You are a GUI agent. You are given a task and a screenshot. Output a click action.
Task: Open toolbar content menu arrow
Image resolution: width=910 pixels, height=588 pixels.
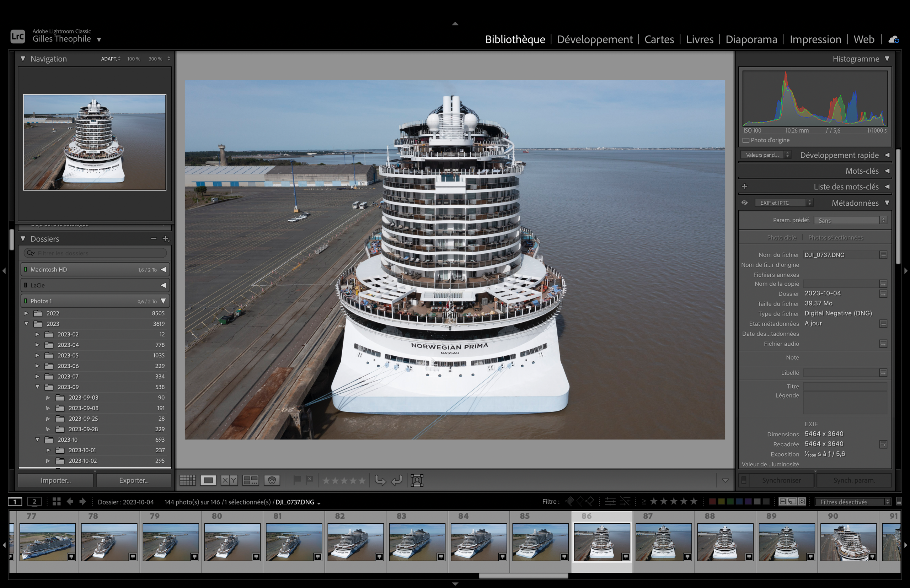click(x=725, y=481)
